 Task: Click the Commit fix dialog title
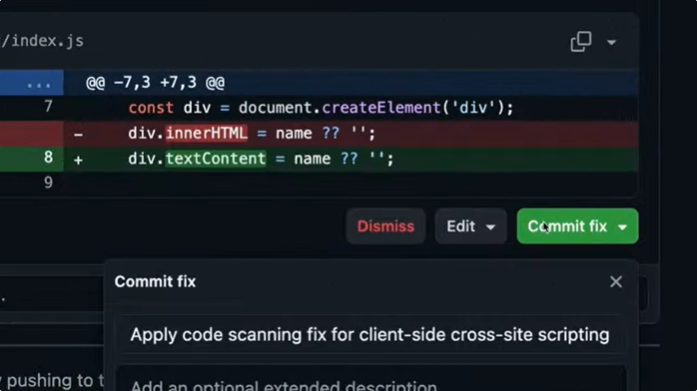[155, 281]
